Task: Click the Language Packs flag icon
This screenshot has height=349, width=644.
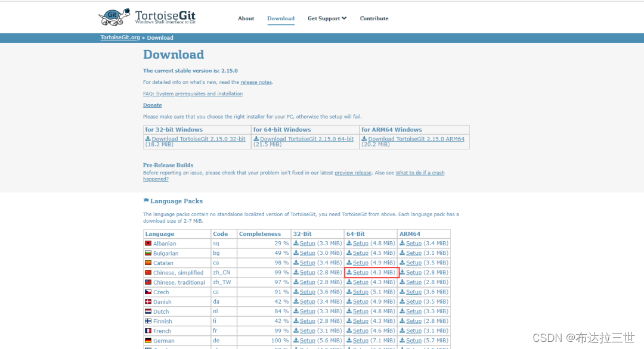Action: (146, 201)
